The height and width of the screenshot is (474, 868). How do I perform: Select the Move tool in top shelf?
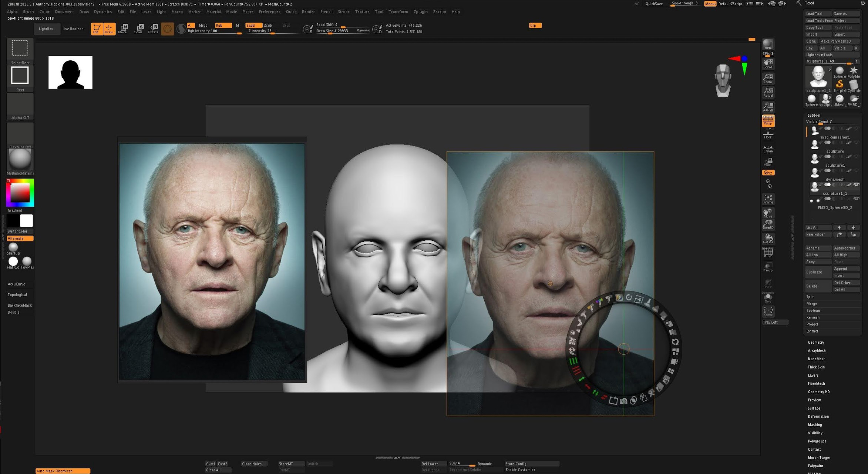click(123, 29)
